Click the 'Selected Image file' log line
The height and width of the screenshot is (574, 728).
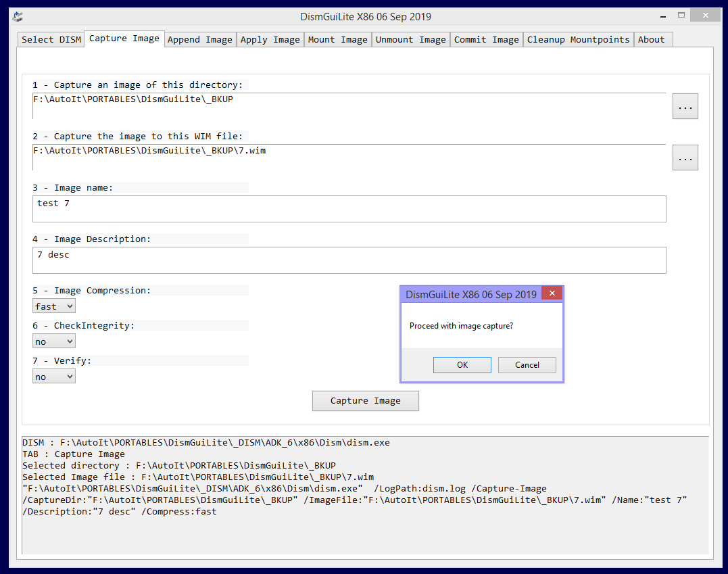point(198,477)
